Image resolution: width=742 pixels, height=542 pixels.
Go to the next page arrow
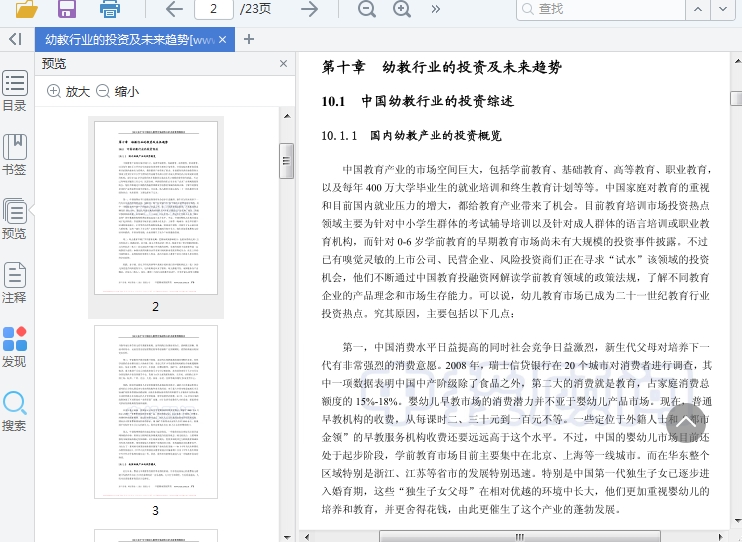pyautogui.click(x=310, y=9)
